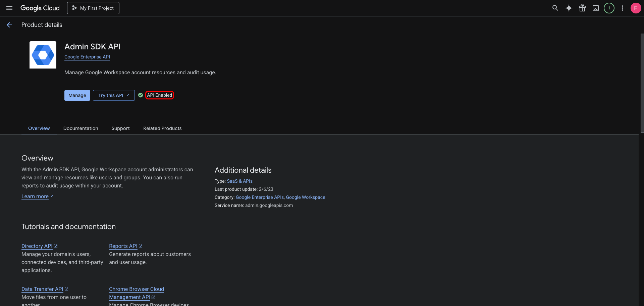Viewport: 644px width, 306px height.
Task: Click the Admin SDK API product logo
Action: coord(43,55)
